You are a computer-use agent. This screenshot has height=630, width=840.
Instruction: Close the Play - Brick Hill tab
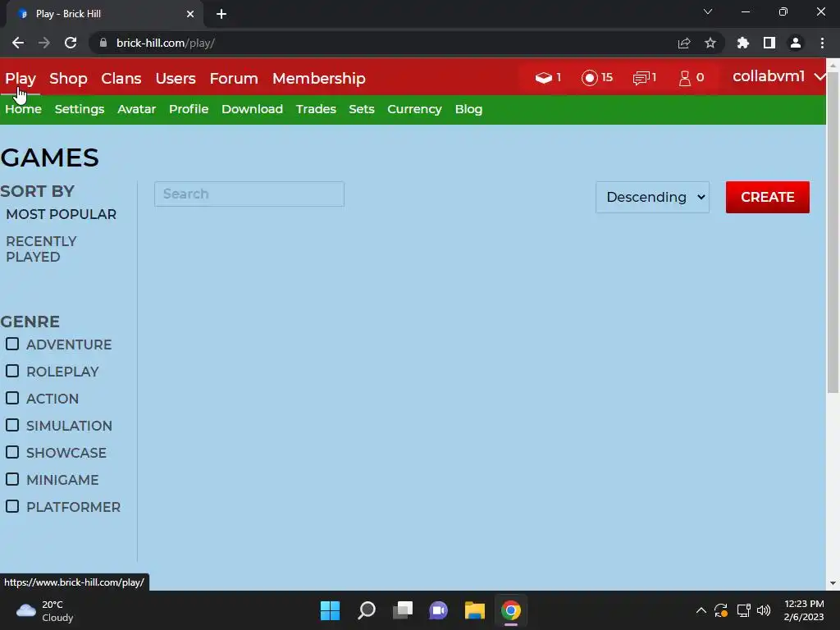tap(190, 14)
